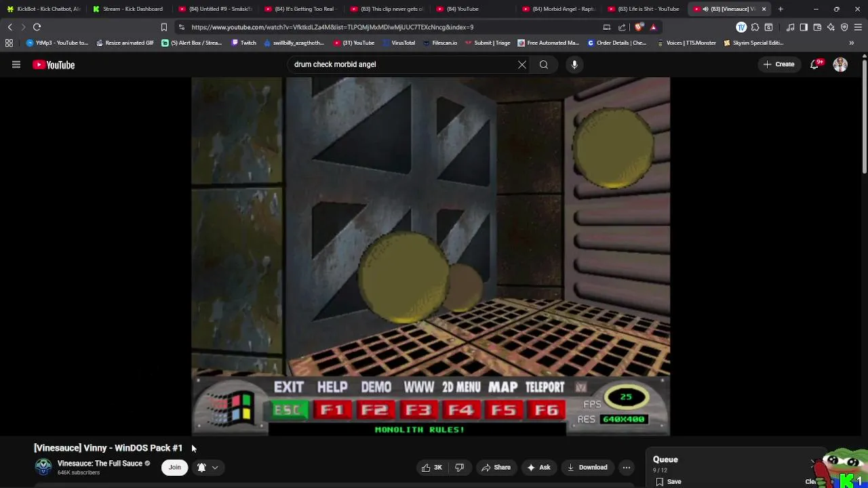The height and width of the screenshot is (488, 868).
Task: Open the Brave Shields lion icon
Action: [x=639, y=27]
